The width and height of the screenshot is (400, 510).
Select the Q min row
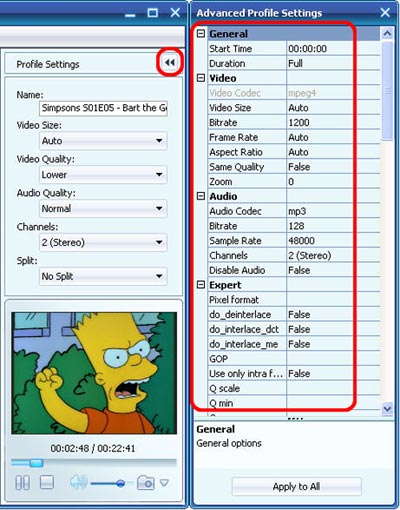(294, 403)
